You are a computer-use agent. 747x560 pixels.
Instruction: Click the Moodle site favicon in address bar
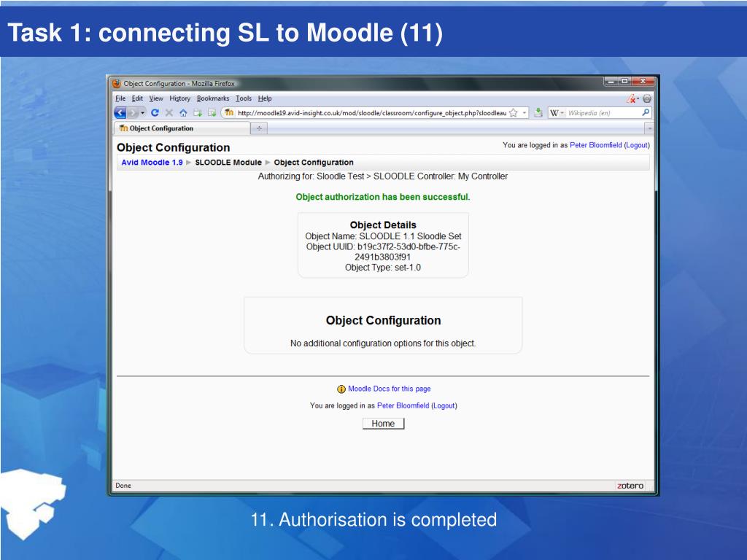pos(229,113)
